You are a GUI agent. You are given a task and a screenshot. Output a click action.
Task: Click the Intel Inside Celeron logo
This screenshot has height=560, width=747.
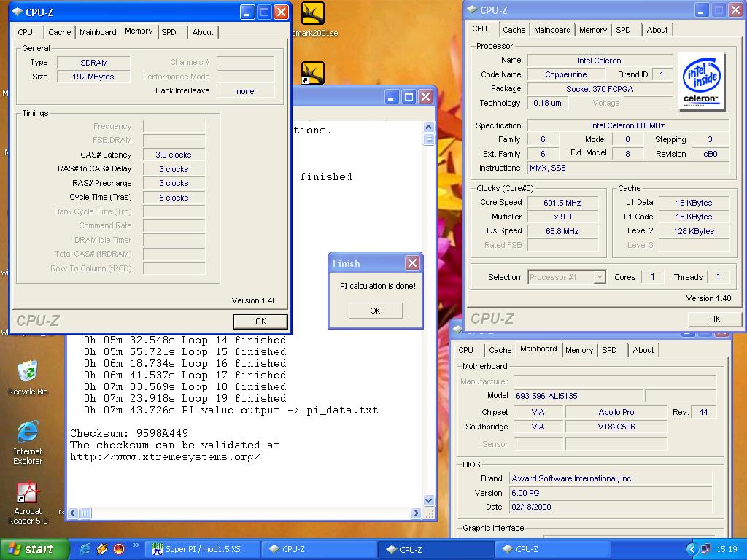701,82
